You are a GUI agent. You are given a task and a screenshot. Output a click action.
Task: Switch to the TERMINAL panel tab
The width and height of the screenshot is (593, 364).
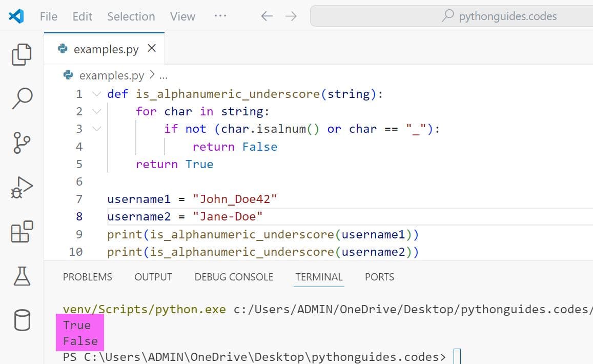319,277
